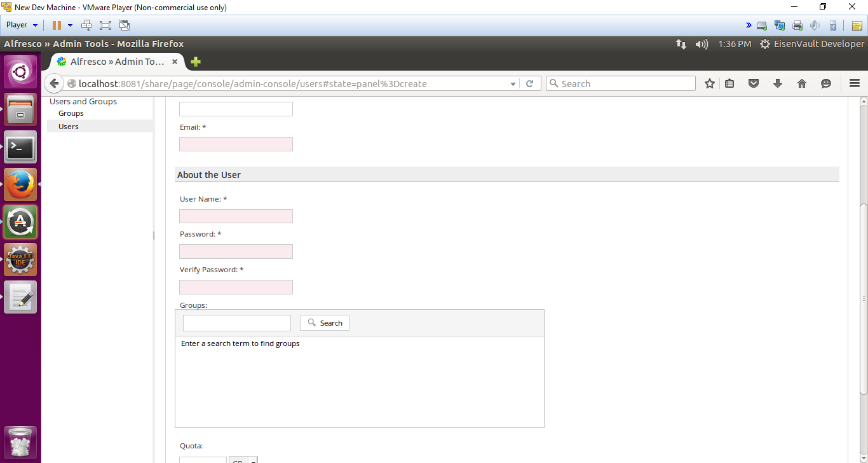The image size is (868, 463).
Task: Reload the current Alfresco page
Action: click(529, 83)
